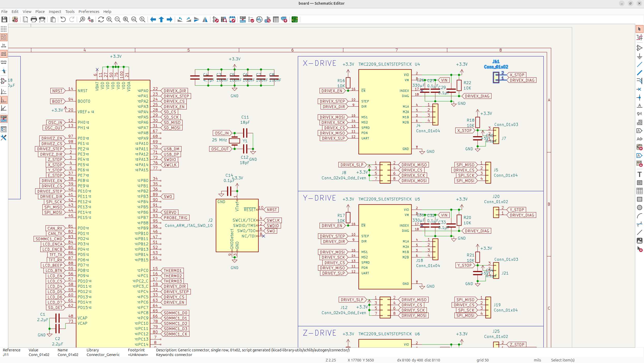
Task: Pick the add text tool (T icon)
Action: click(640, 174)
